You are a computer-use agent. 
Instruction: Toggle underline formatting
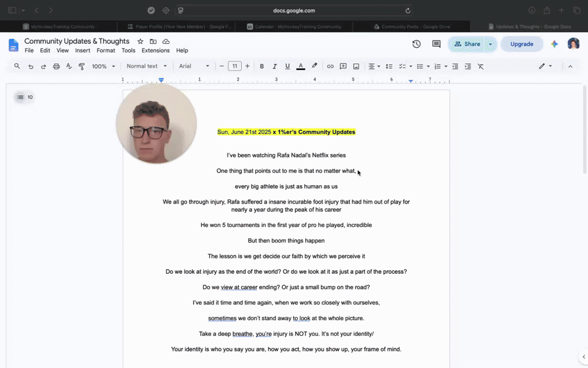287,67
